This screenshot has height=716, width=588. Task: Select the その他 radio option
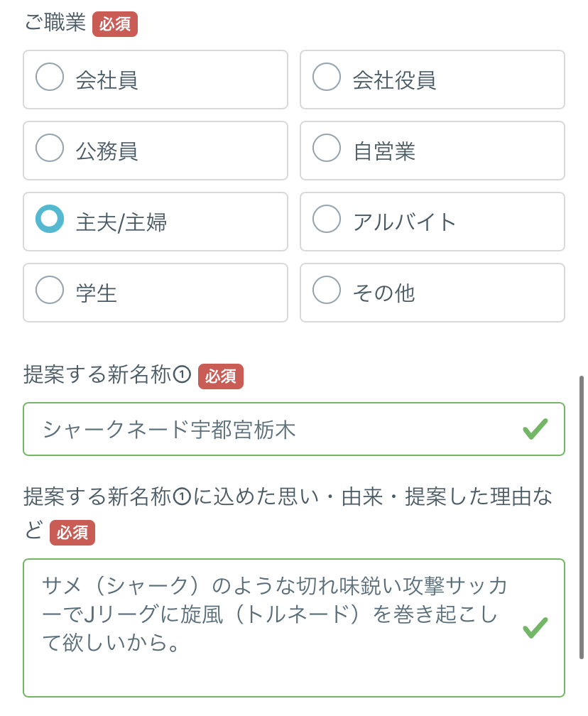pos(327,291)
